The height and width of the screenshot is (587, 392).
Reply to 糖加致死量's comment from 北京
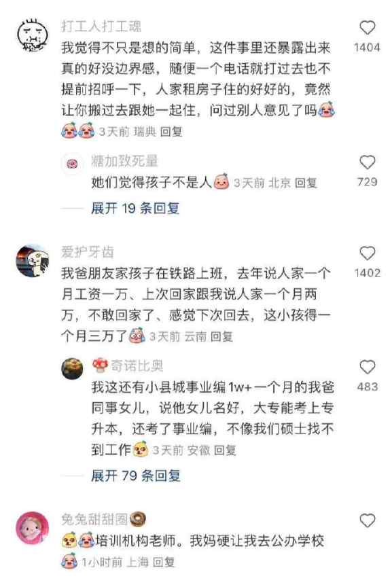click(x=306, y=183)
